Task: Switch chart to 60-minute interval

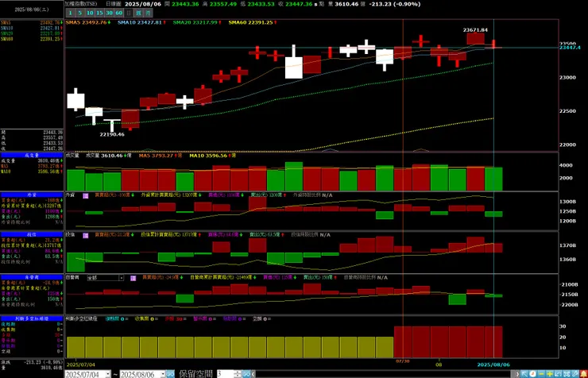Action: click(119, 13)
